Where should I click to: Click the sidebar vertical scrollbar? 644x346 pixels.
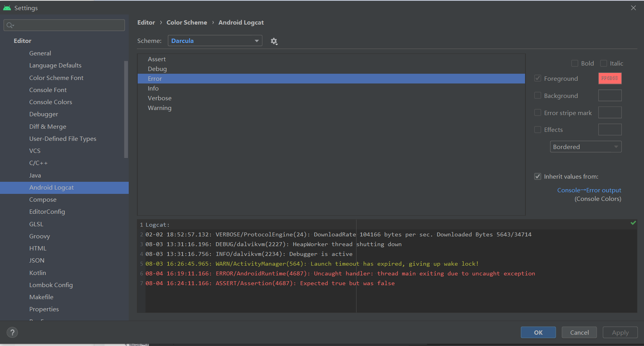point(126,109)
